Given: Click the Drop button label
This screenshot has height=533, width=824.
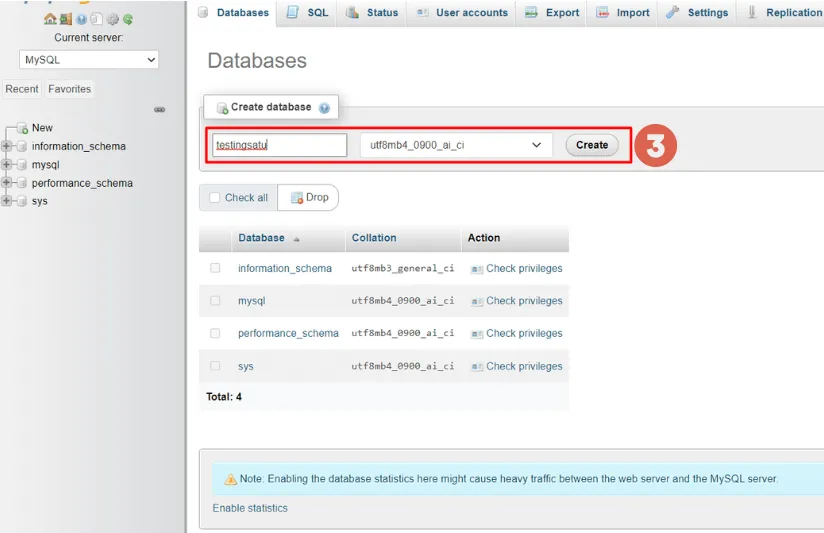Looking at the screenshot, I should tap(317, 197).
